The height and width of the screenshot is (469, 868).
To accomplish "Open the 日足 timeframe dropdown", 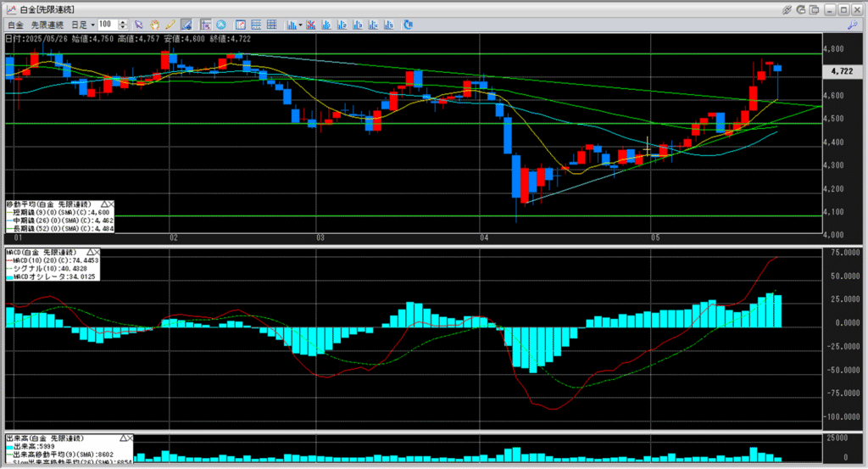I will click(83, 25).
